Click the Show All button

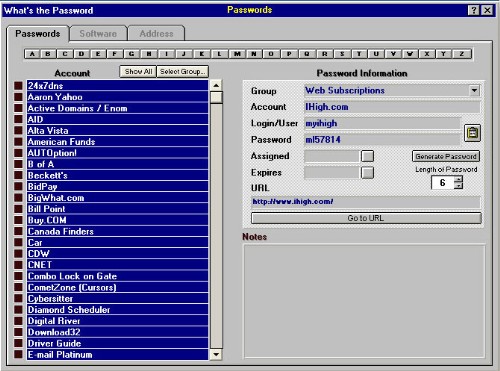point(138,72)
